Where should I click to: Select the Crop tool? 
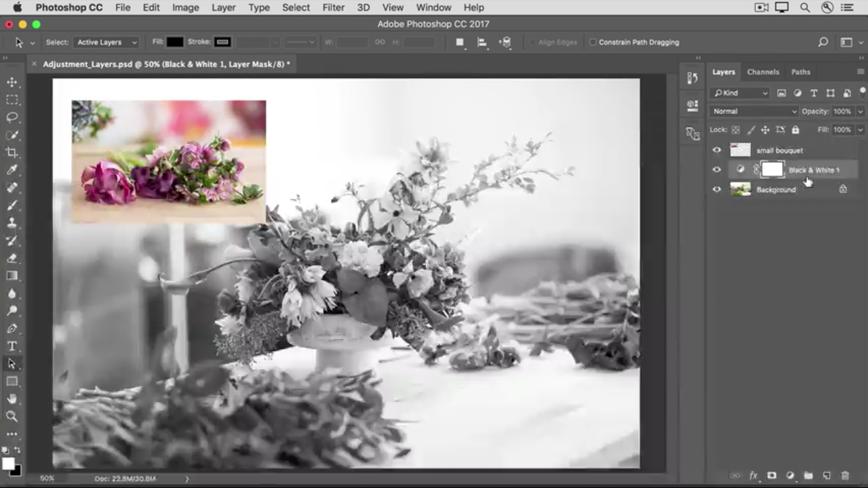click(x=12, y=152)
